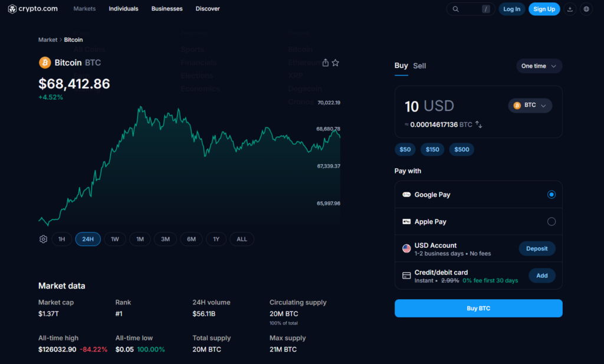Click Deposit for USD Account
This screenshot has width=604, height=364.
pos(537,248)
